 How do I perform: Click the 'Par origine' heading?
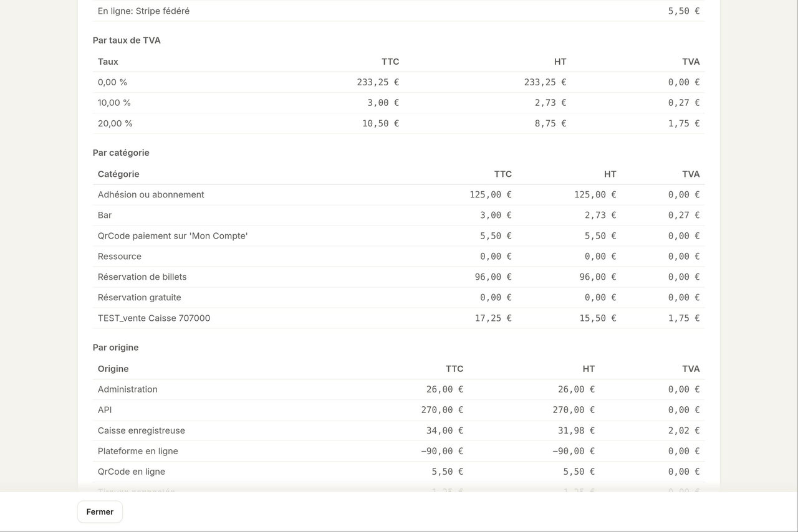(x=115, y=348)
